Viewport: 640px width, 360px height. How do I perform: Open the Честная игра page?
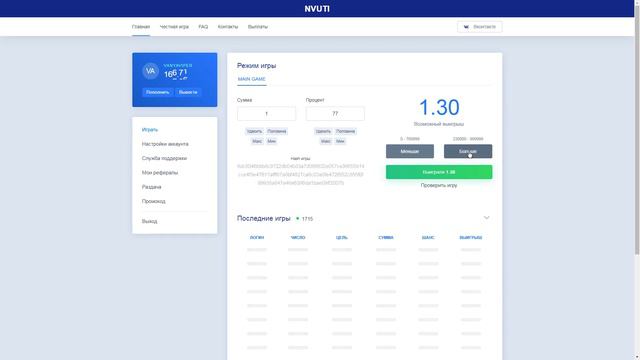174,27
